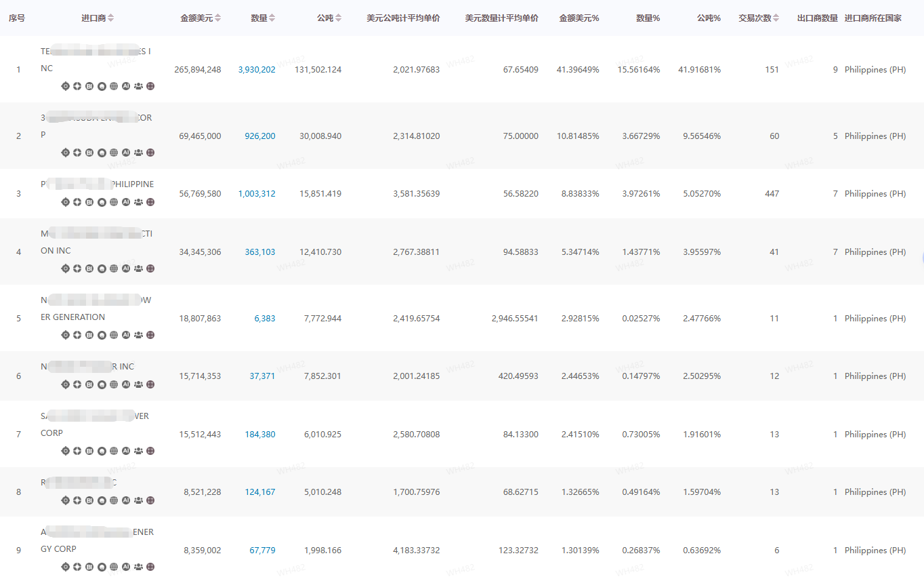Viewport: 924px width, 579px height.
Task: Sort by 进口商 column arrows
Action: coord(111,18)
